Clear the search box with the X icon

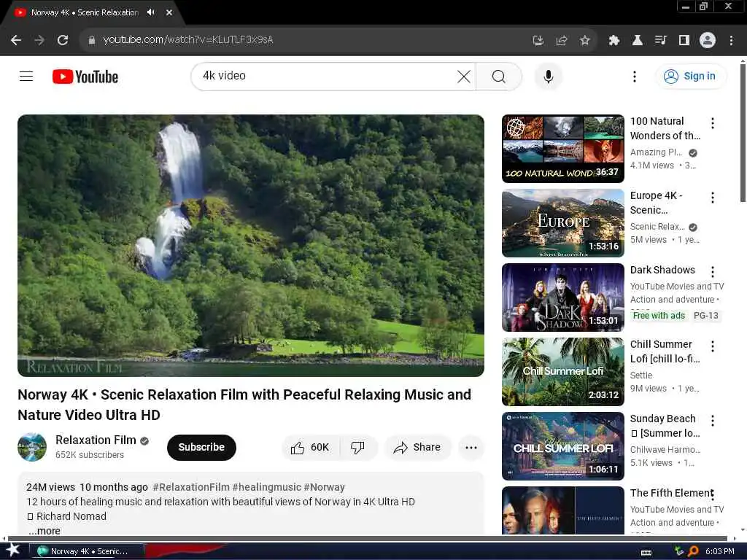pyautogui.click(x=463, y=76)
